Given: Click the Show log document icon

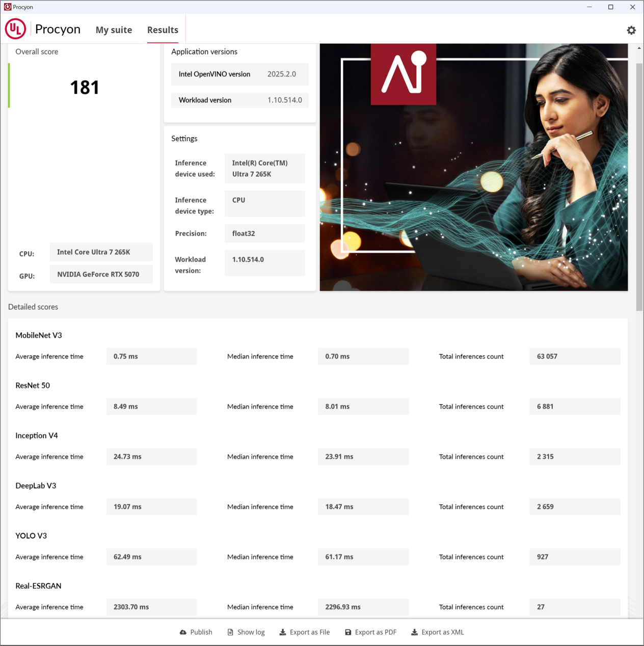Looking at the screenshot, I should click(x=230, y=632).
